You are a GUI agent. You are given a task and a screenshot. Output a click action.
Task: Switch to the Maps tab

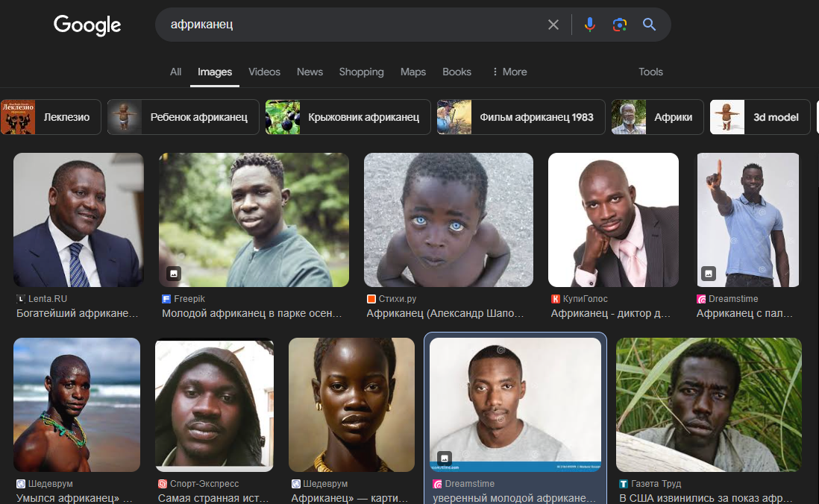click(413, 72)
